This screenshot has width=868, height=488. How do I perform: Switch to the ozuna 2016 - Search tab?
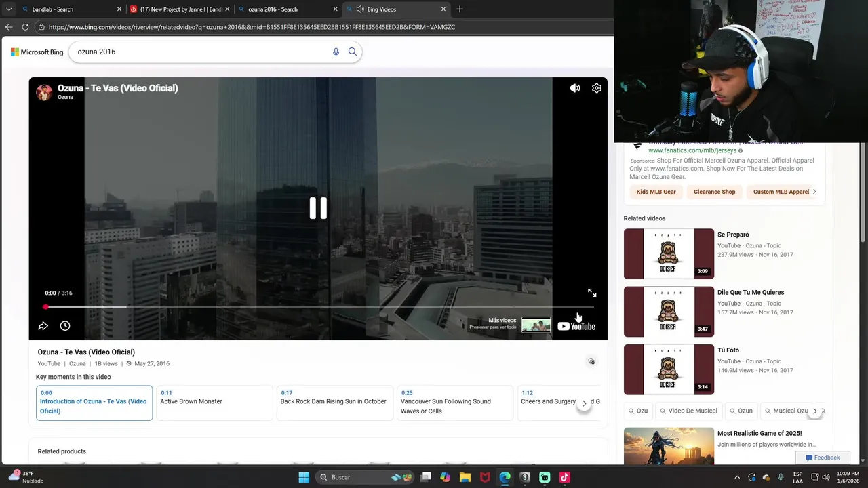pyautogui.click(x=288, y=9)
